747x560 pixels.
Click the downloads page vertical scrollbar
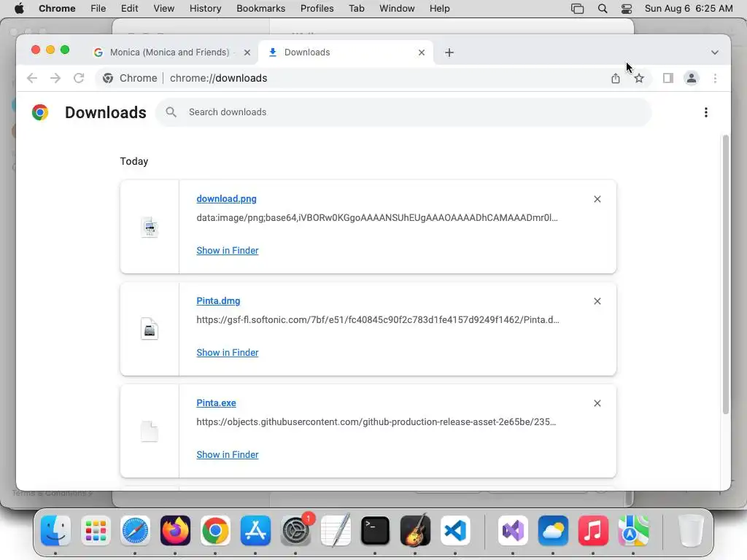coord(726,275)
